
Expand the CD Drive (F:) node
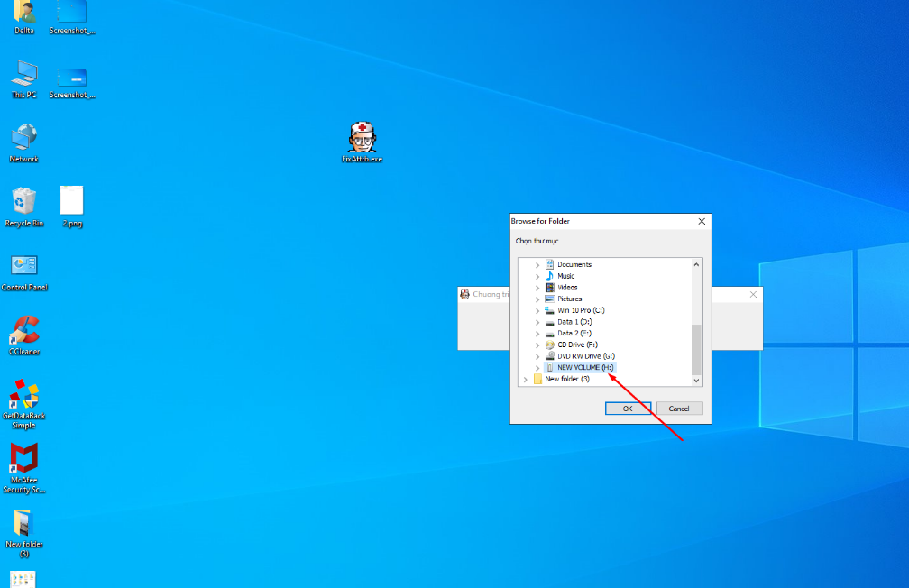click(537, 345)
